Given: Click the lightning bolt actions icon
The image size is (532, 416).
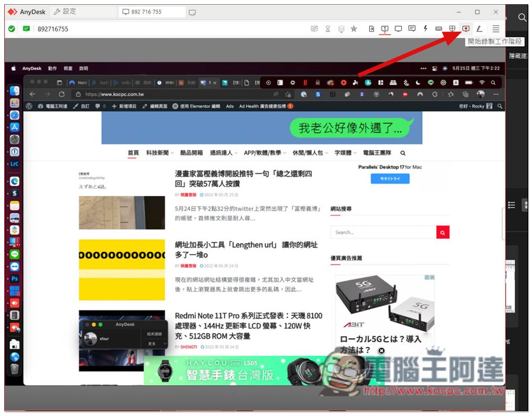Looking at the screenshot, I should pyautogui.click(x=425, y=29).
